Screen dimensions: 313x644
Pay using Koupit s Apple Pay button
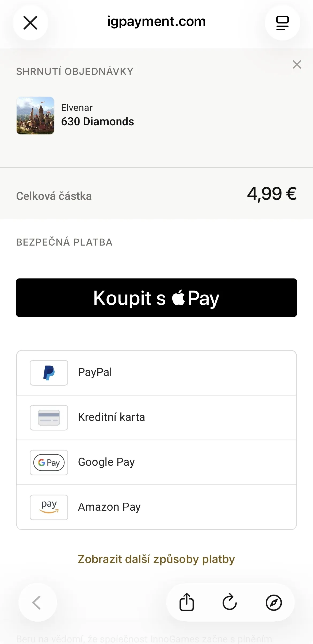click(156, 298)
